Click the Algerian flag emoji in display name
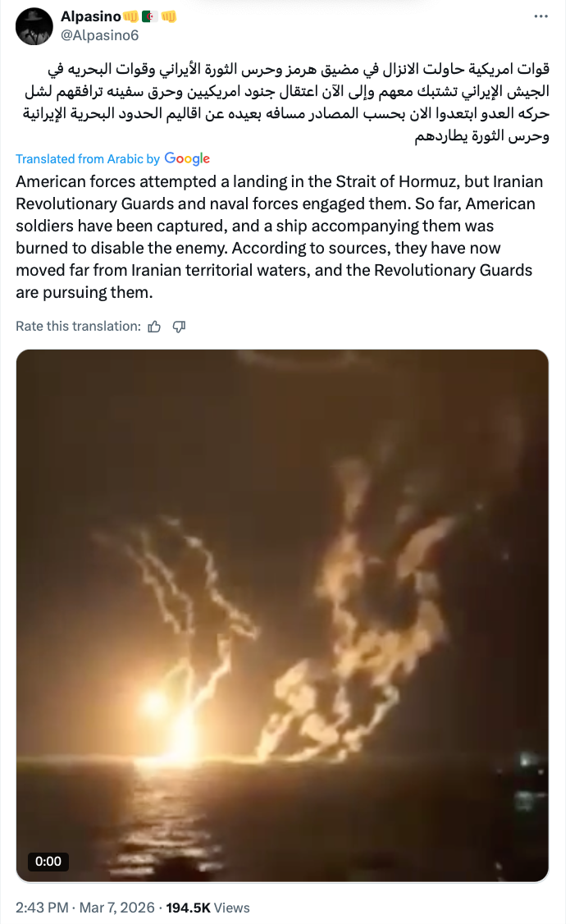This screenshot has height=924, width=570. 149,16
